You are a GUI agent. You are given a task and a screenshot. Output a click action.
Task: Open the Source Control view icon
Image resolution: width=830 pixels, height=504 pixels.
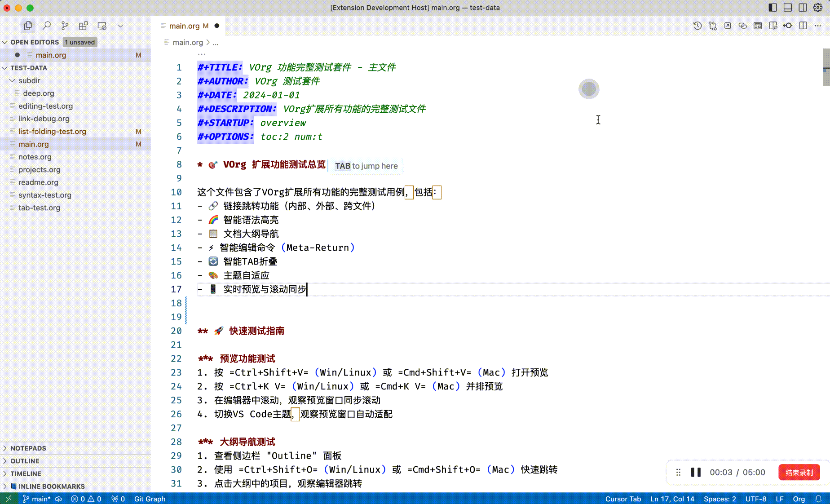tap(65, 26)
